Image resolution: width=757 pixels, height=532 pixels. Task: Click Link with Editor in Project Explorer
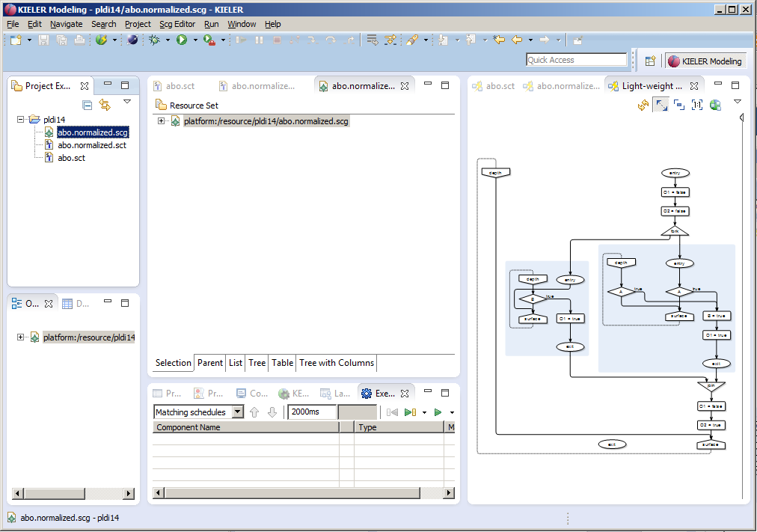[105, 106]
